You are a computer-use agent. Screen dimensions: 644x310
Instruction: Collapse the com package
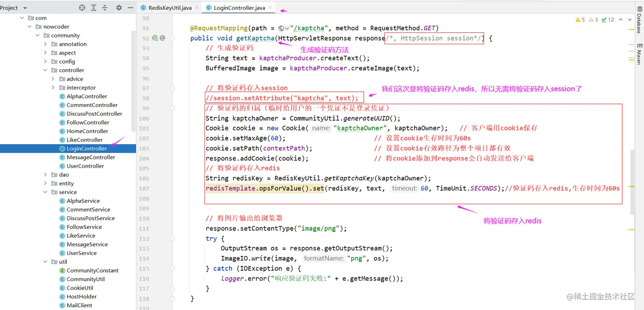point(22,18)
